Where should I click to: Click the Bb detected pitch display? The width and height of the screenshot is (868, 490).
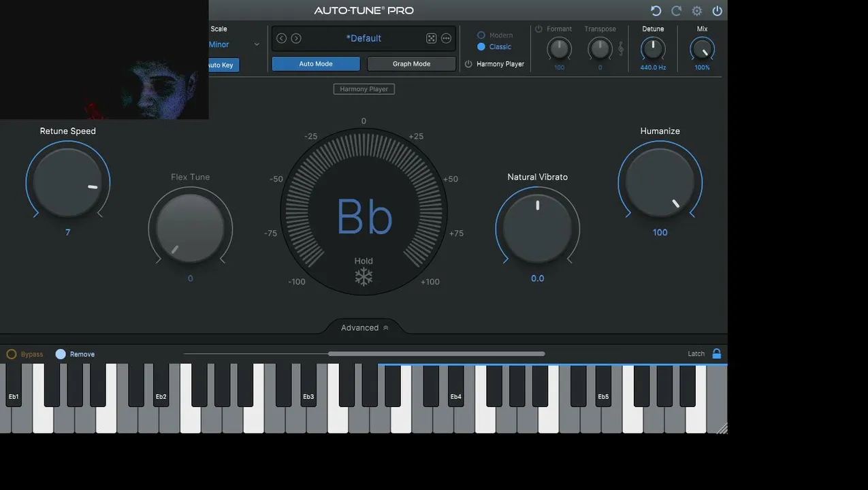click(364, 217)
